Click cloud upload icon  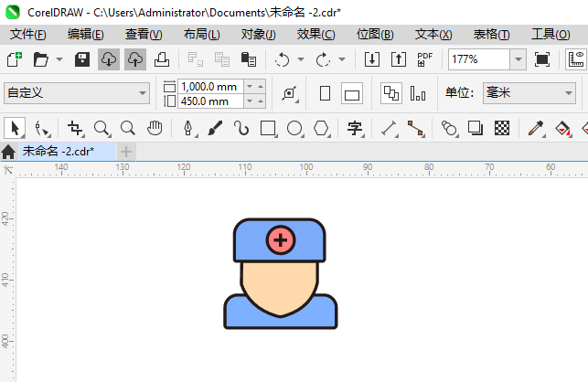point(135,59)
